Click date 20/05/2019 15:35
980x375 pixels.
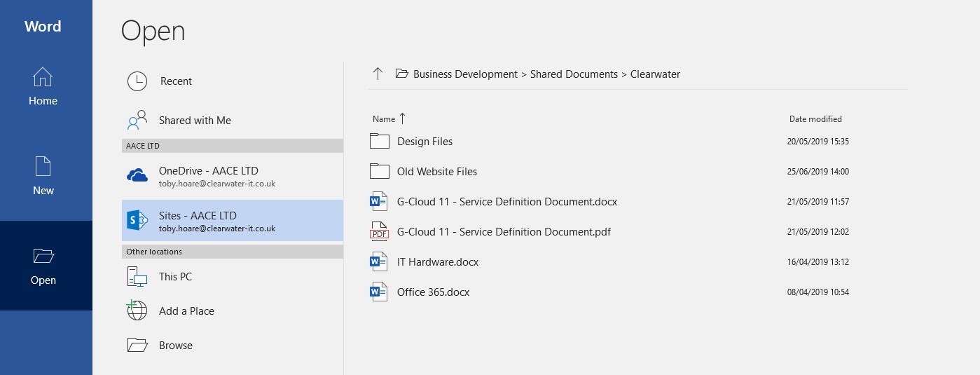[x=818, y=142]
